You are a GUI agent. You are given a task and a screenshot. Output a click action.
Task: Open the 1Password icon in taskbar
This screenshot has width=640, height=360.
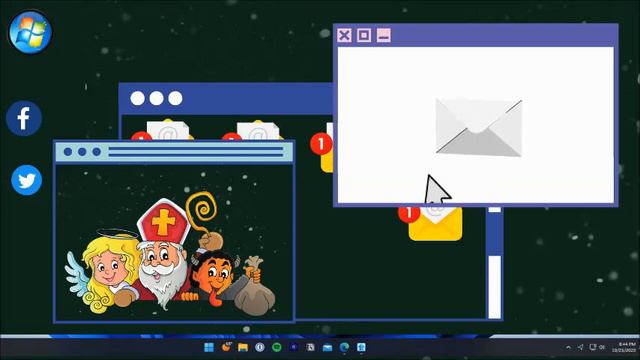[x=260, y=347]
